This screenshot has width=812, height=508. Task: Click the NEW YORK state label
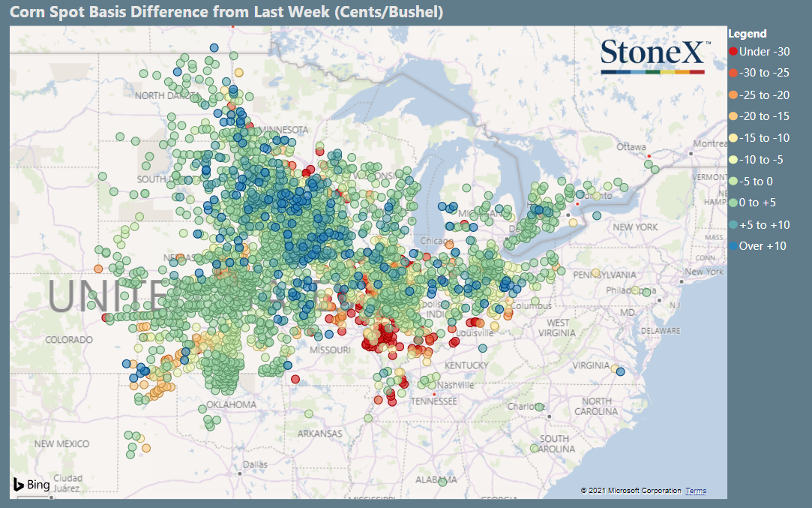[x=635, y=227]
